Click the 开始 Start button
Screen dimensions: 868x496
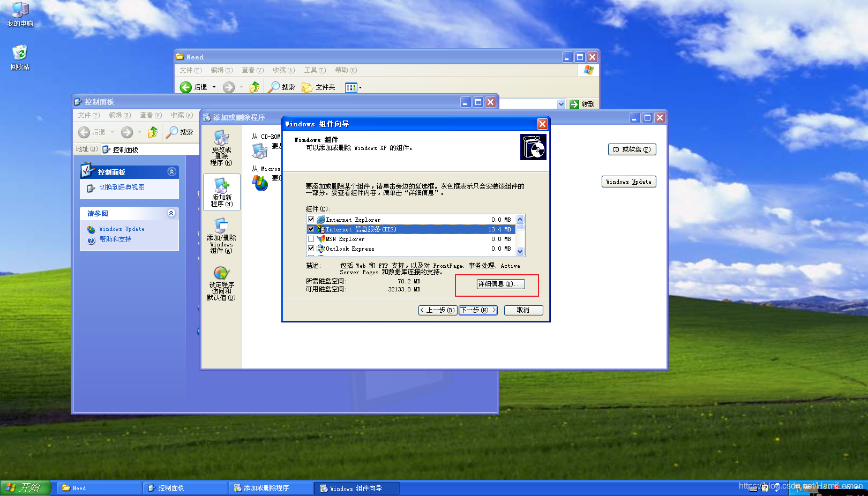pyautogui.click(x=25, y=487)
